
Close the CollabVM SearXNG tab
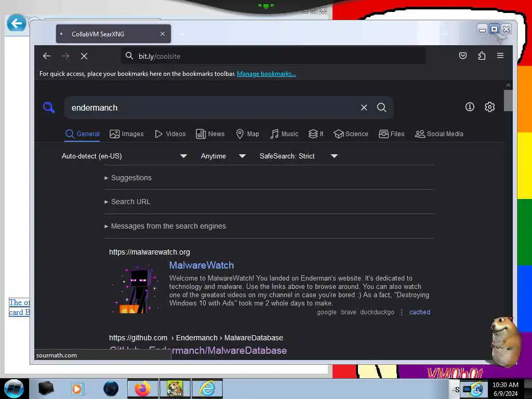click(163, 34)
